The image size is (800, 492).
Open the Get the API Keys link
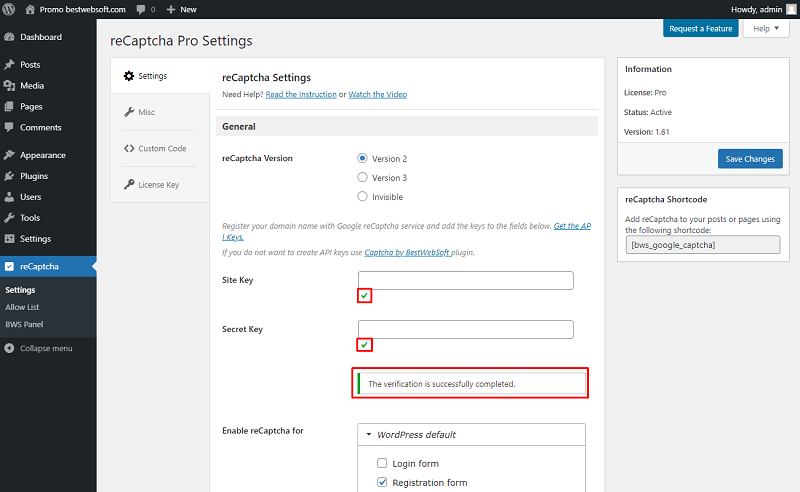pos(572,226)
